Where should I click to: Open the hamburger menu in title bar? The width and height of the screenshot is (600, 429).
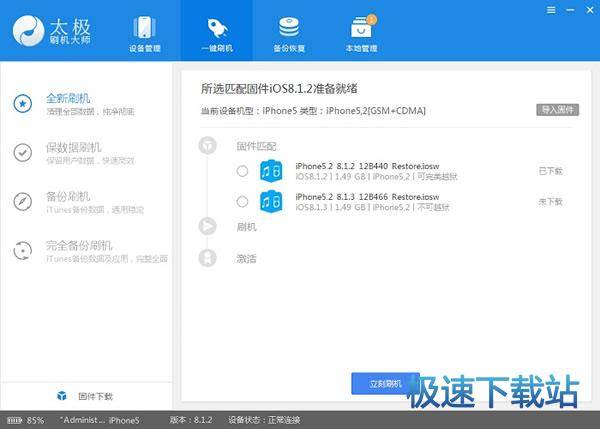(551, 10)
